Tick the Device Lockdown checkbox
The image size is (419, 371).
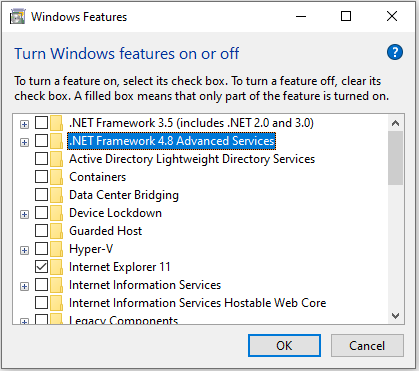(x=41, y=213)
